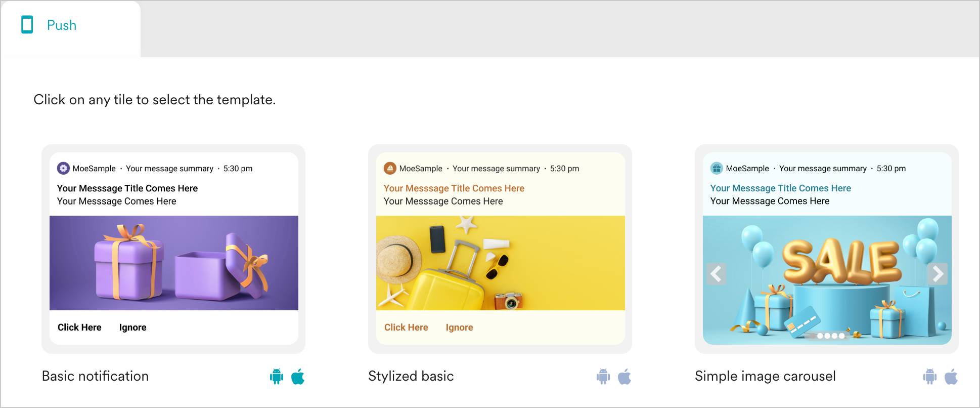Select the yellow travel suitcase image
The image size is (980, 408).
501,263
